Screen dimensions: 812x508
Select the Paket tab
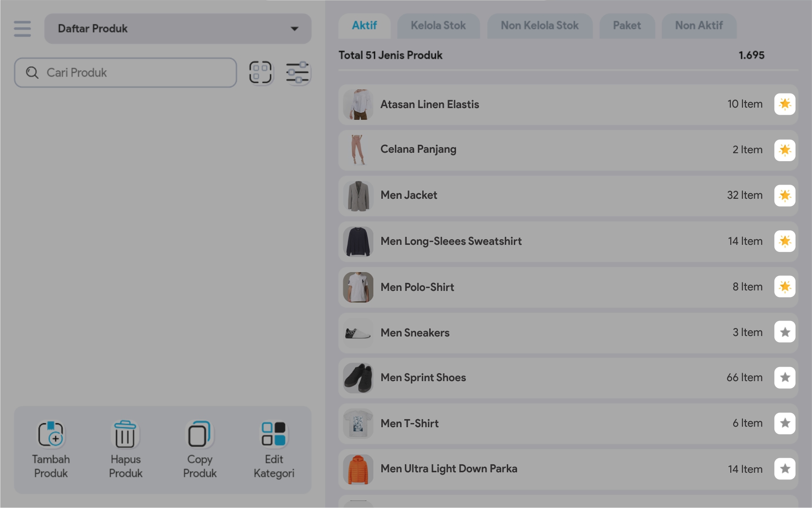(x=626, y=26)
